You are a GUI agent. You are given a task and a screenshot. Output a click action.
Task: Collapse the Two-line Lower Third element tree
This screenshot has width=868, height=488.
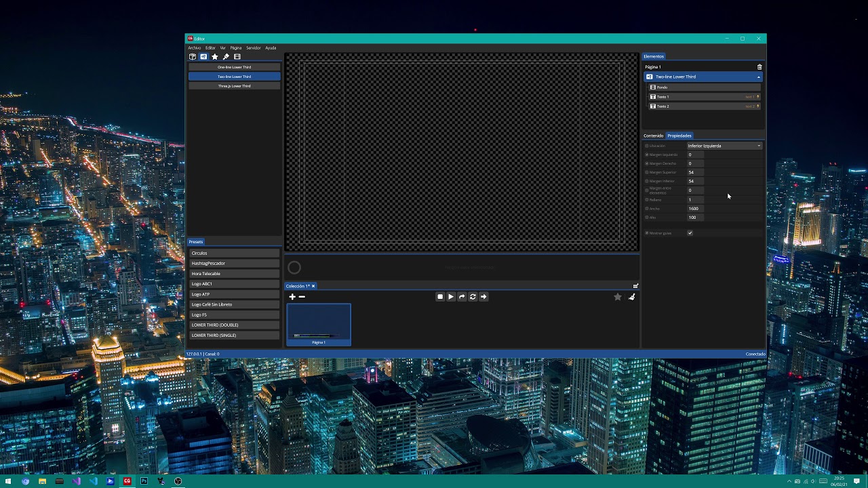point(759,77)
